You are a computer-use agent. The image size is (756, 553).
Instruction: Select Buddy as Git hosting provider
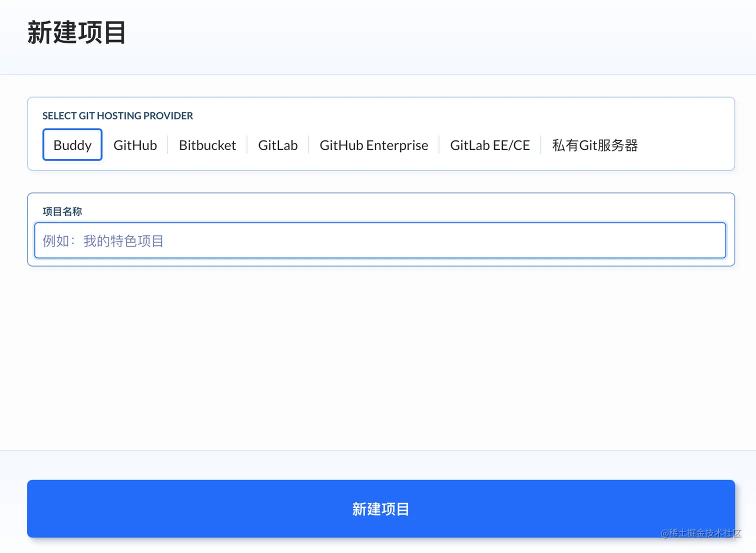tap(72, 145)
